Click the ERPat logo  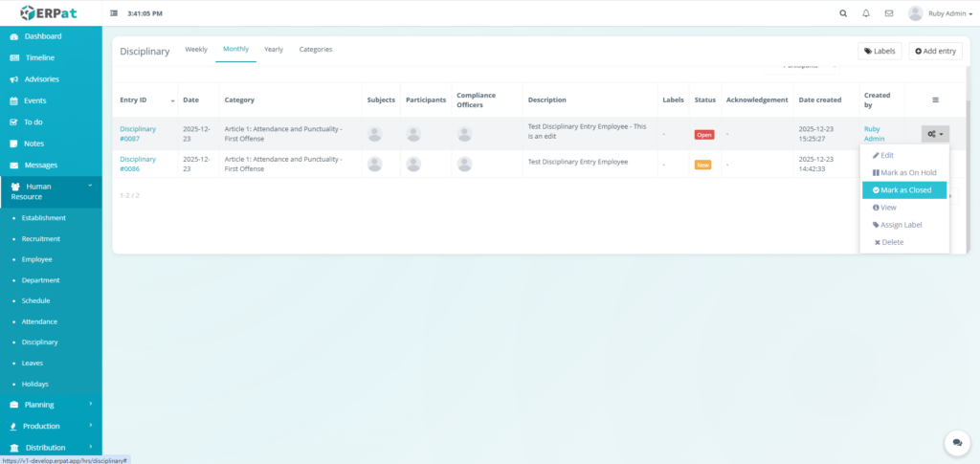pos(51,13)
